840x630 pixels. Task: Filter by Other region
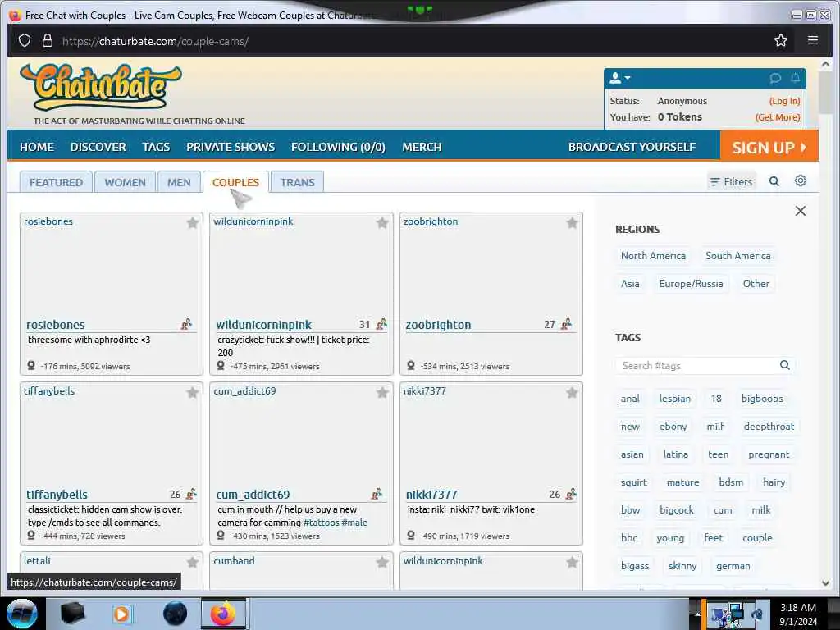tap(756, 283)
